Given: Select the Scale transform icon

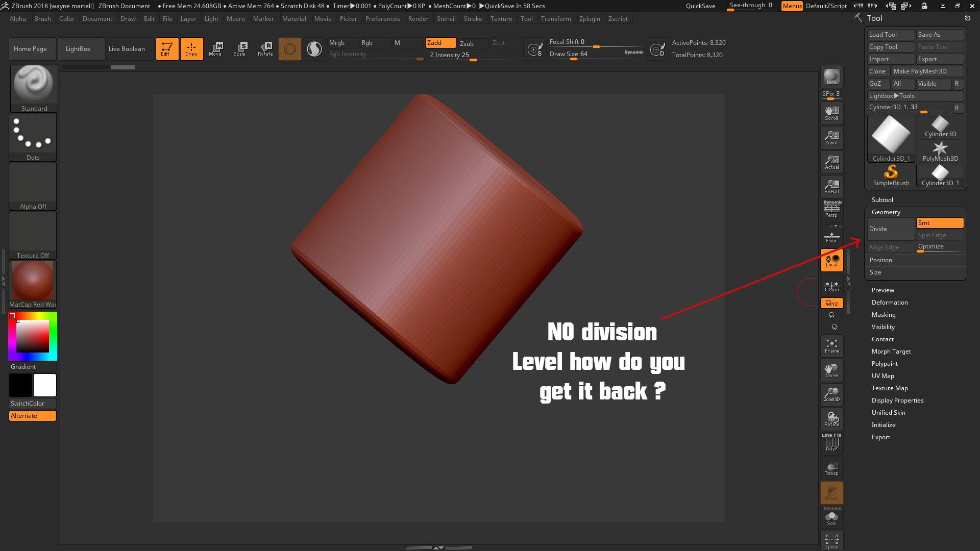Looking at the screenshot, I should point(240,49).
